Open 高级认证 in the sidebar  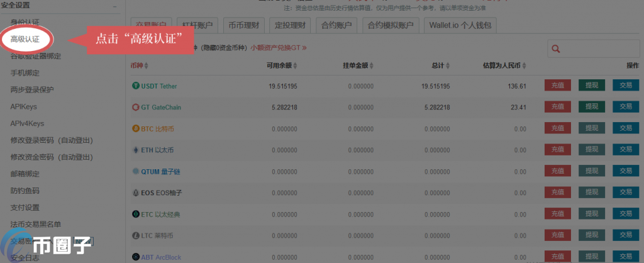click(25, 40)
